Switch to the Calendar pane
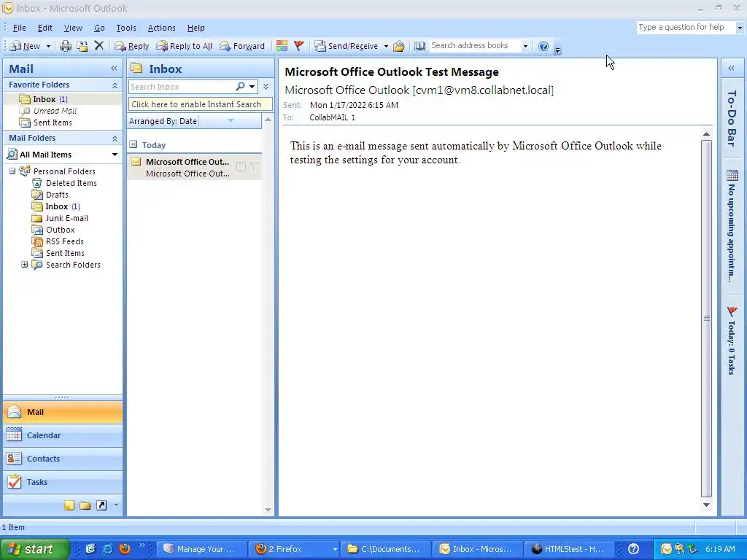Image resolution: width=747 pixels, height=560 pixels. click(63, 435)
